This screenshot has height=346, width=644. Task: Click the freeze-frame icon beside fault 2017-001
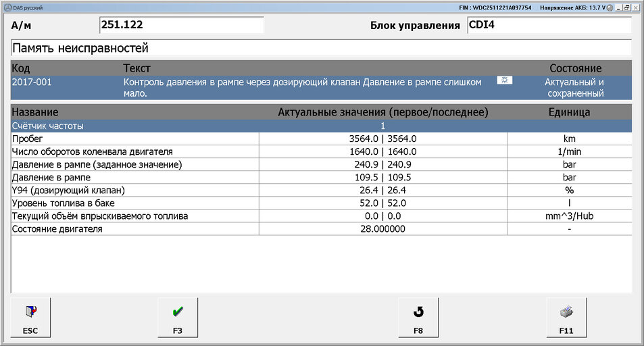point(504,80)
